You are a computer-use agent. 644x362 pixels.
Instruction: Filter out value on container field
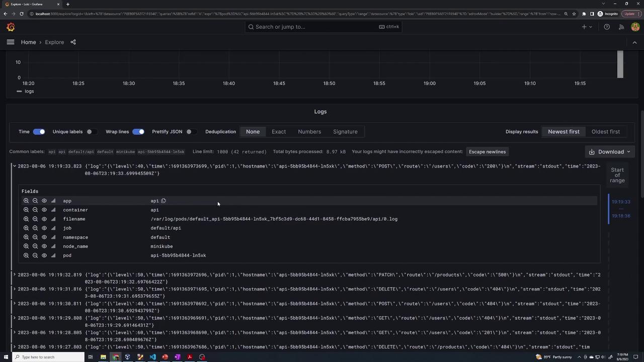35,210
